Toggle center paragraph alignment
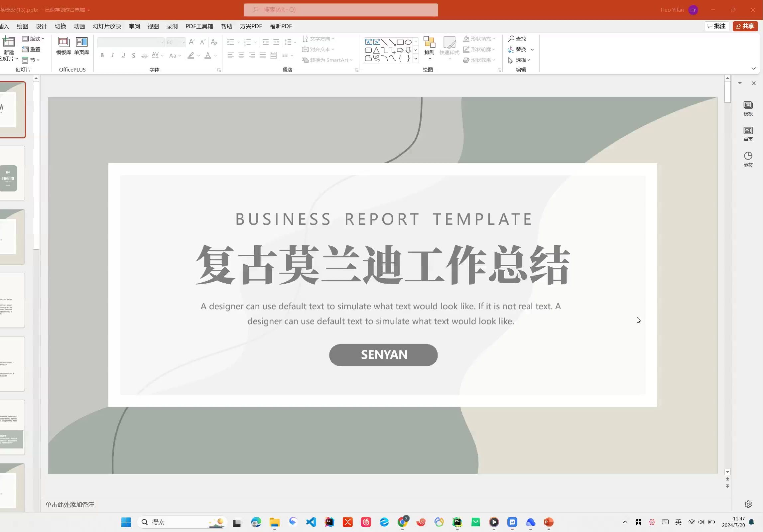Image resolution: width=763 pixels, height=532 pixels. (241, 55)
